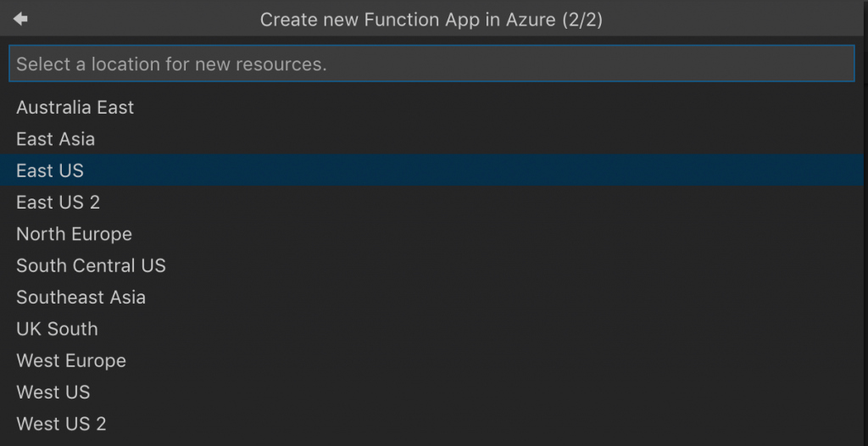Viewport: 868px width, 446px height.
Task: Choose West Europe region
Action: (x=71, y=360)
